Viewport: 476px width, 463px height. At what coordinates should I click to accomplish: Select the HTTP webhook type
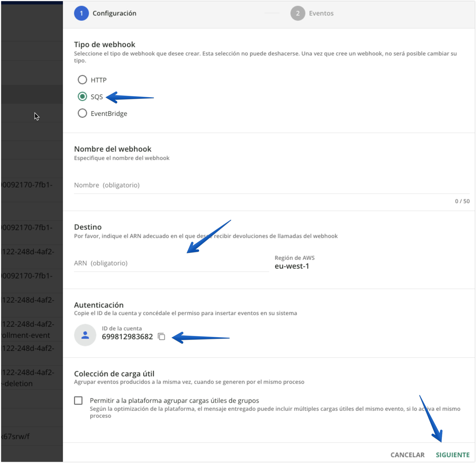pyautogui.click(x=82, y=80)
